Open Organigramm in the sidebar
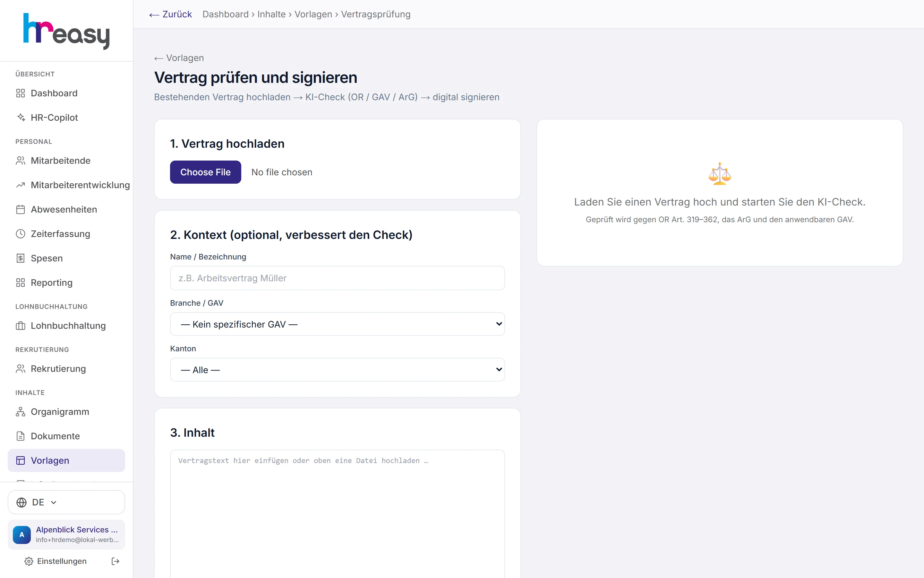924x578 pixels. pyautogui.click(x=66, y=412)
